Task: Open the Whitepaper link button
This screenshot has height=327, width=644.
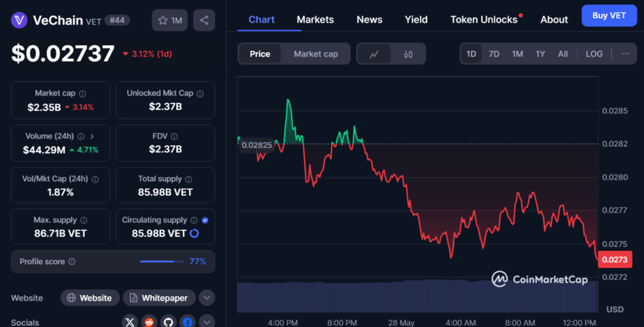Action: (x=159, y=298)
